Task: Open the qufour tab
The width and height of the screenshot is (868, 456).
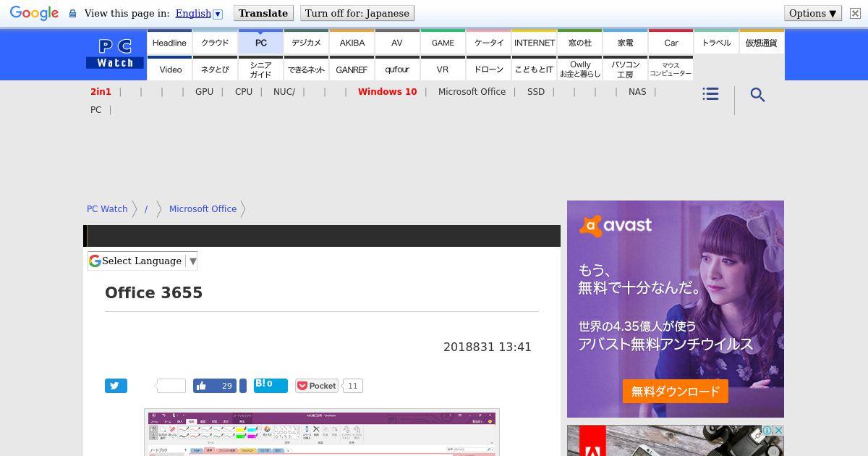Action: tap(397, 69)
